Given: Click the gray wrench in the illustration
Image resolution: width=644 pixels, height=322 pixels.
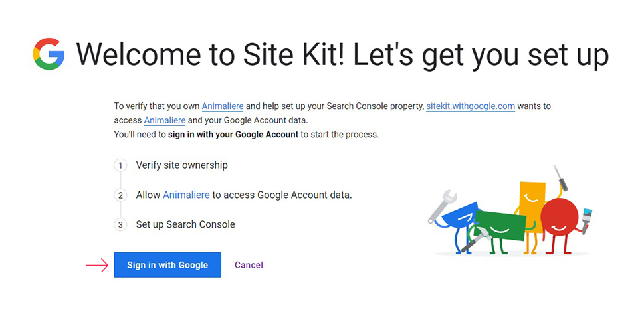Looking at the screenshot, I should pyautogui.click(x=441, y=206).
